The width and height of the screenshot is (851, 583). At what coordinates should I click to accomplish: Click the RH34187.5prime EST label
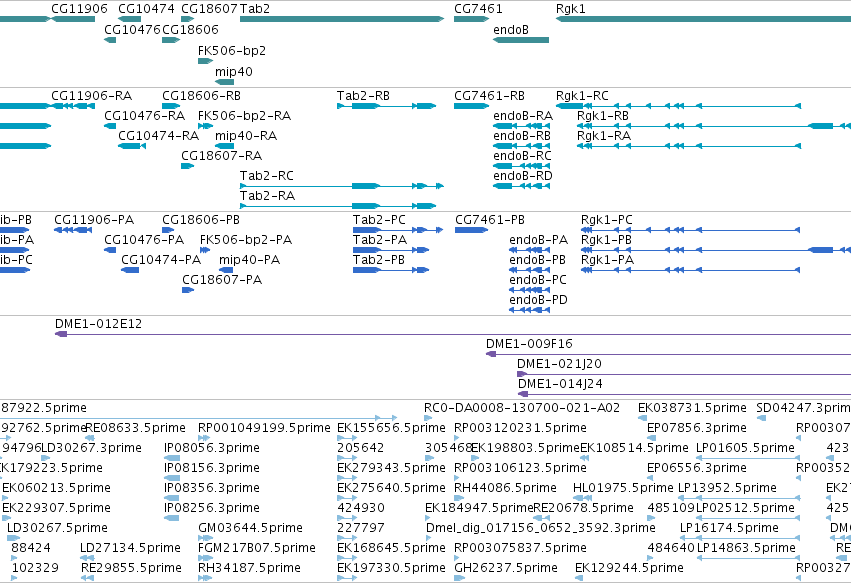(249, 568)
